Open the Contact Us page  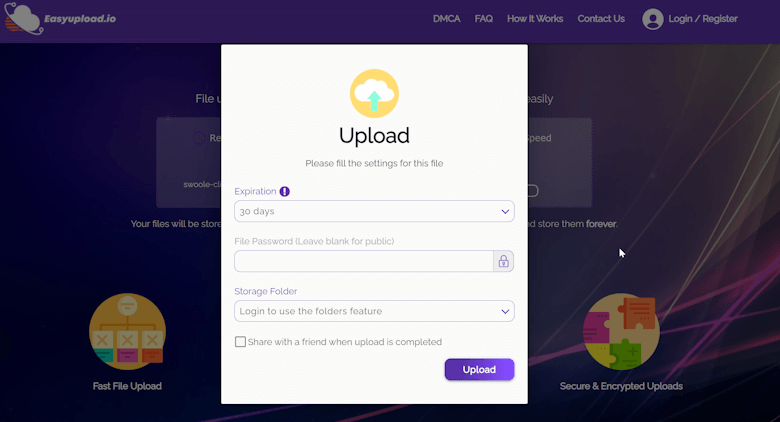pyautogui.click(x=601, y=19)
